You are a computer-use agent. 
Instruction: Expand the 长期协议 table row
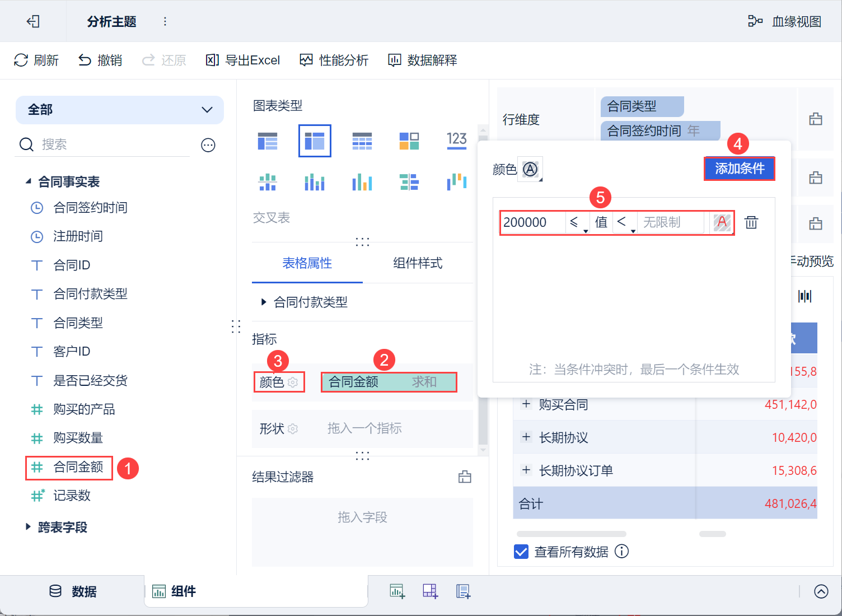(526, 437)
